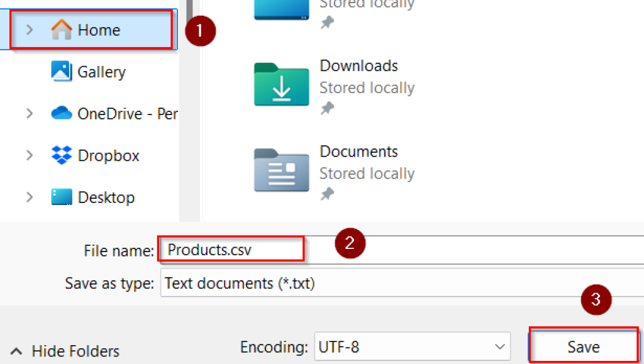644x364 pixels.
Task: Expand the Home tree entry
Action: 30,30
